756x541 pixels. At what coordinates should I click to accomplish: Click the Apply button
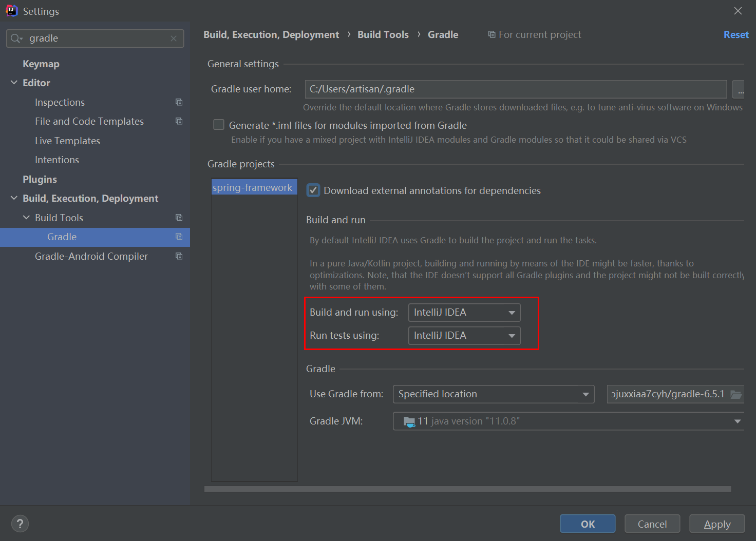pos(717,524)
